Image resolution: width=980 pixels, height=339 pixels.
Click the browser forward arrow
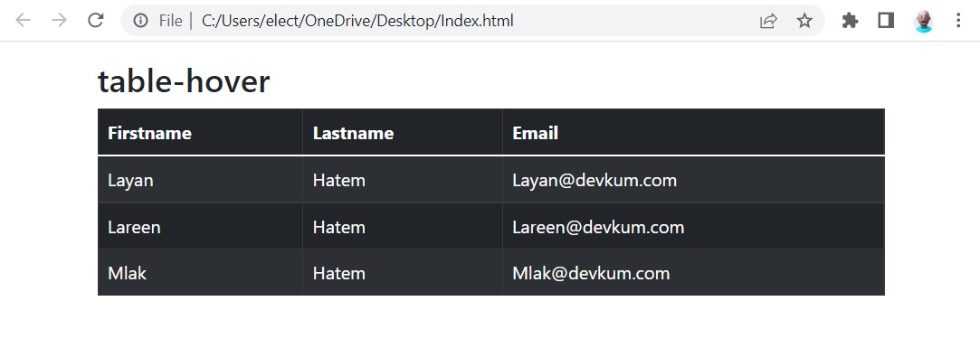pyautogui.click(x=60, y=21)
